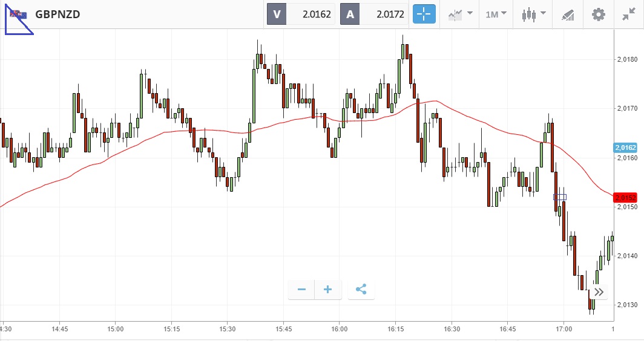Click the red 2.0152 moving average label
Screen dimensions: 644x341
(625, 198)
